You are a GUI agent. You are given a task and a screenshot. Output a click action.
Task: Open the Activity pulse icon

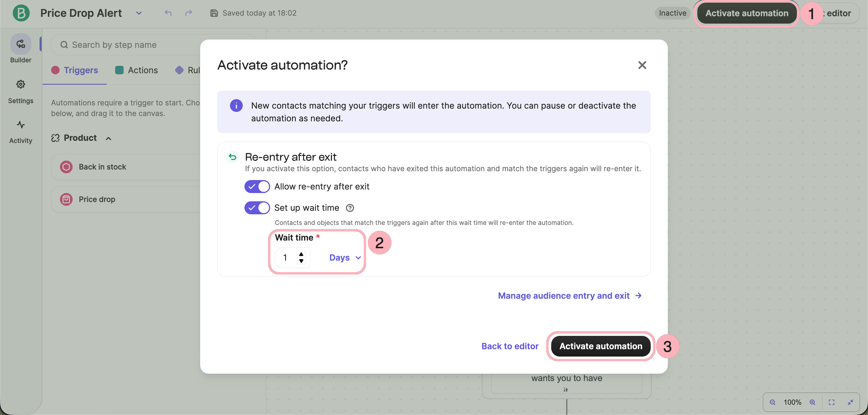click(21, 125)
